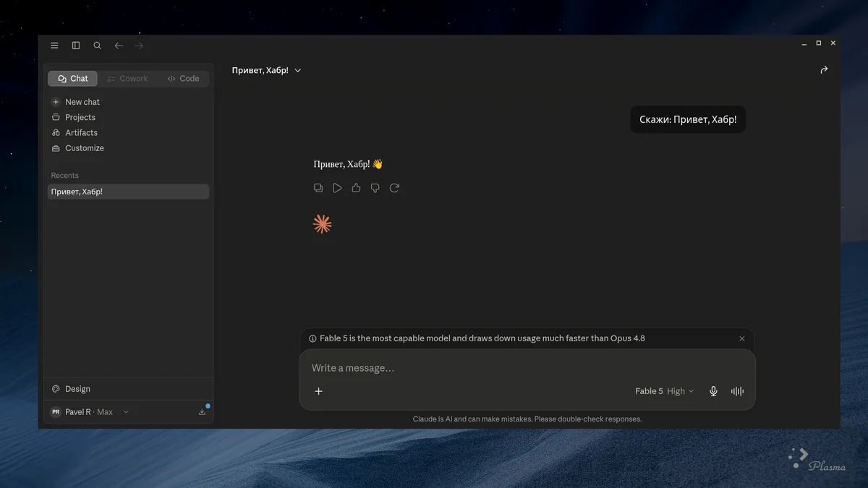Image resolution: width=868 pixels, height=488 pixels.
Task: Play the response aloud
Action: 337,188
